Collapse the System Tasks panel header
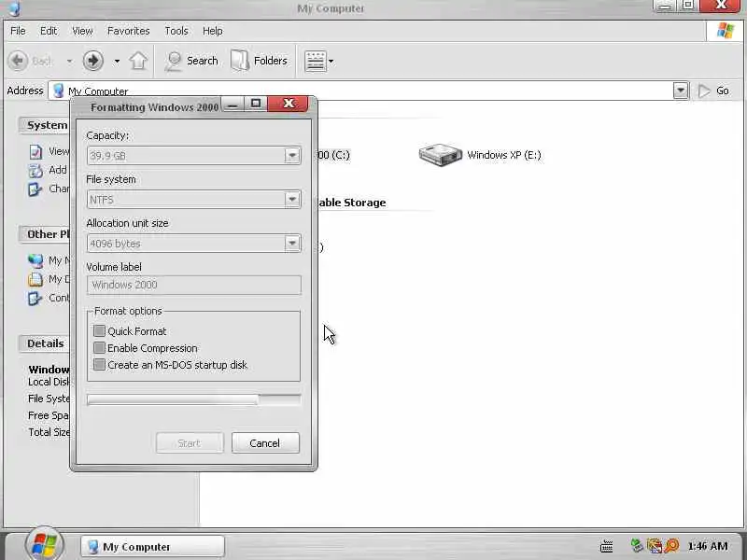The width and height of the screenshot is (747, 560). pyautogui.click(x=45, y=125)
